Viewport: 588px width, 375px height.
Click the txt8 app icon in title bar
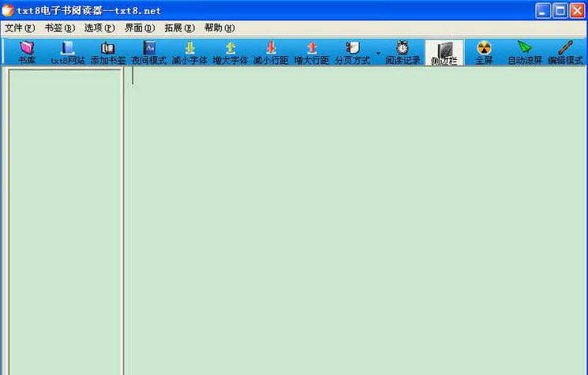point(8,10)
